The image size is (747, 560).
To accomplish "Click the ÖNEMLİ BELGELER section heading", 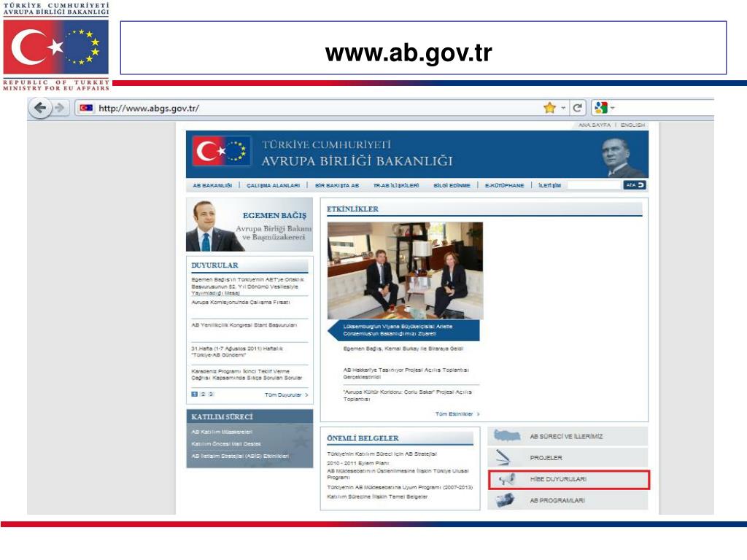I will (363, 438).
